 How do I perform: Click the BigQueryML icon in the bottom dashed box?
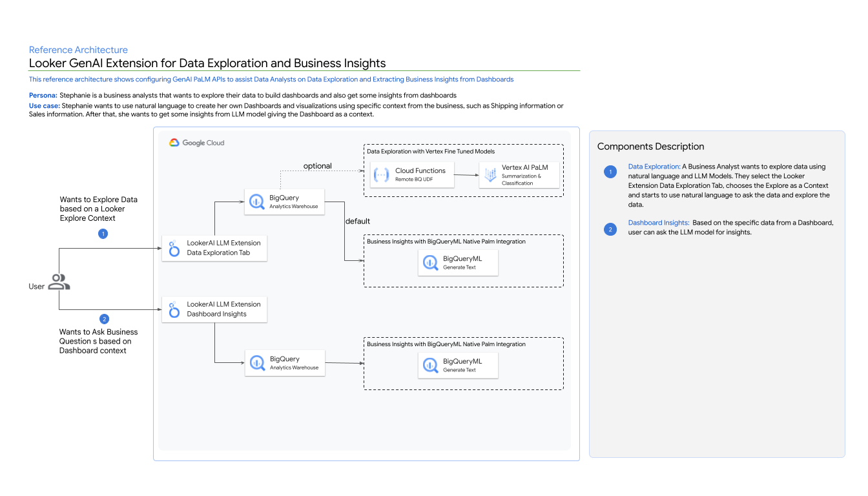coord(430,365)
